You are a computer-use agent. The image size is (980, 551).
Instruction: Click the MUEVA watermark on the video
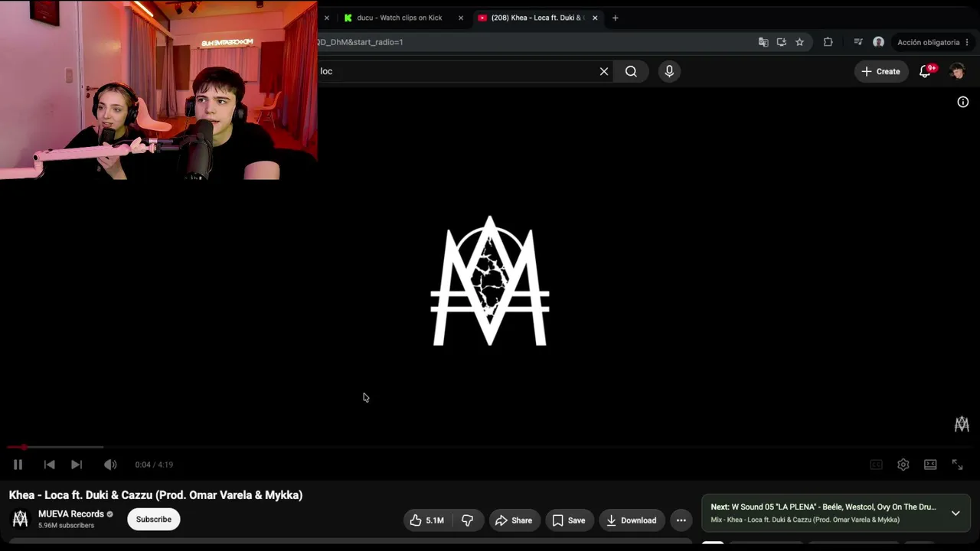[x=962, y=424]
